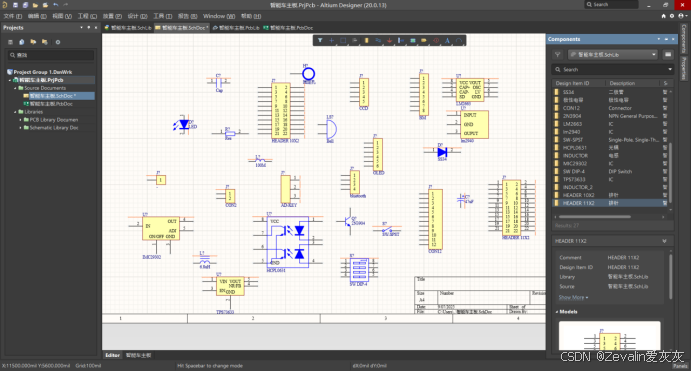This screenshot has height=371, width=692.
Task: Open the Window menu
Action: pos(219,16)
